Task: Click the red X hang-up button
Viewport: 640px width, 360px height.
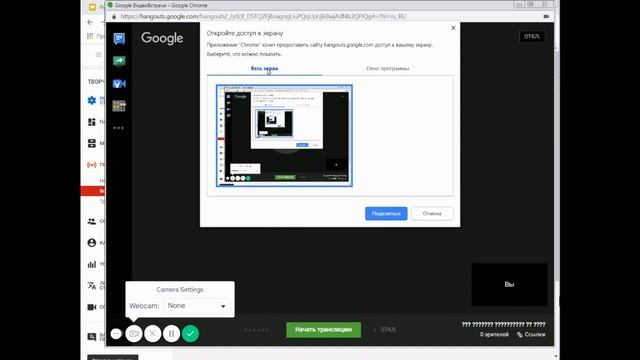Action: pos(153,334)
